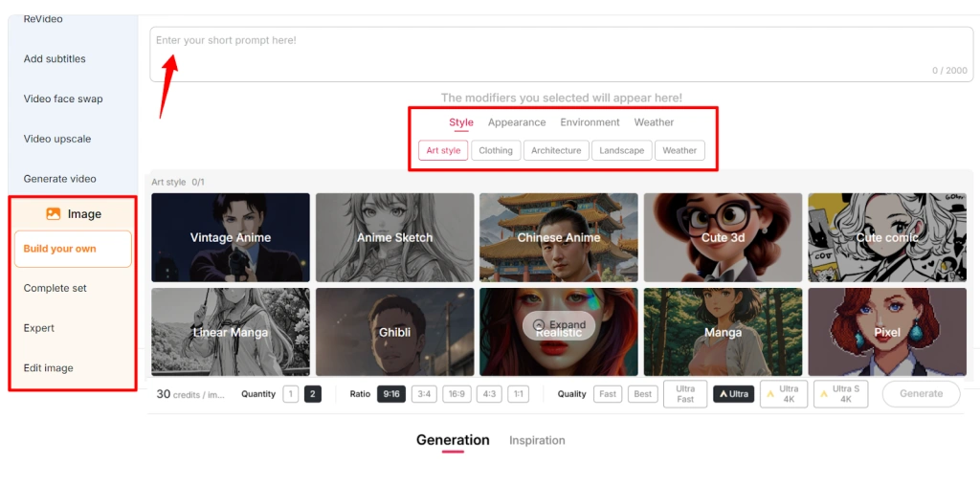The width and height of the screenshot is (980, 484).
Task: Select Ultra Fast quality
Action: click(685, 394)
